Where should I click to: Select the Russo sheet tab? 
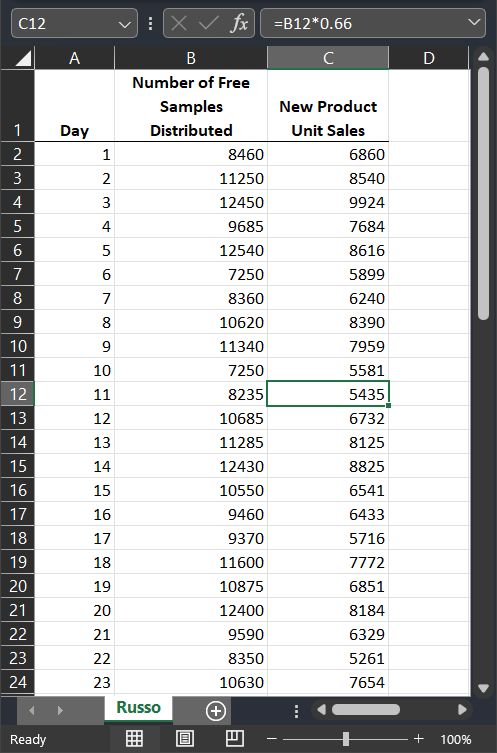(x=138, y=708)
